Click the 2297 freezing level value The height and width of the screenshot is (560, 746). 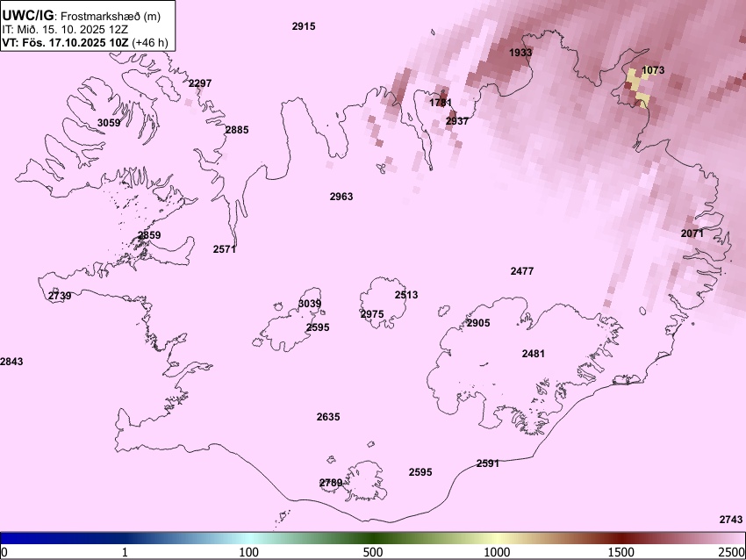point(200,83)
